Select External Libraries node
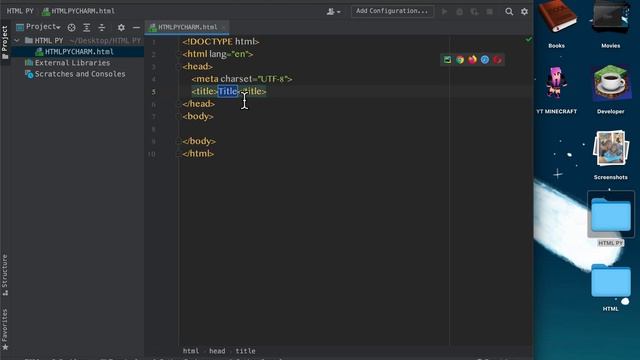Image resolution: width=640 pixels, height=360 pixels. [72, 63]
